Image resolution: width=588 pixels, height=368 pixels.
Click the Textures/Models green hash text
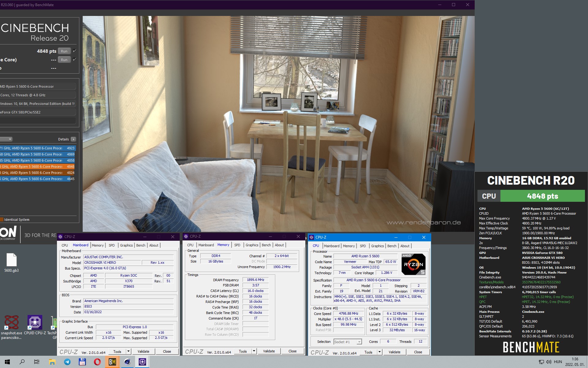click(x=541, y=282)
